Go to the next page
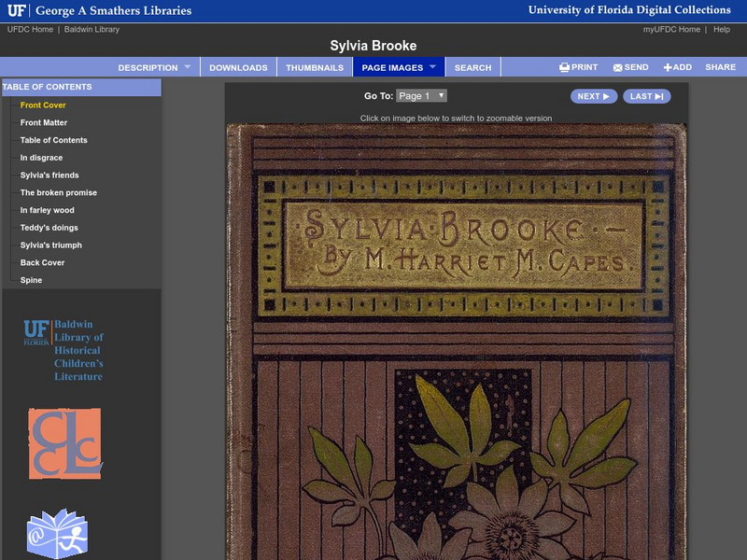 click(x=594, y=96)
